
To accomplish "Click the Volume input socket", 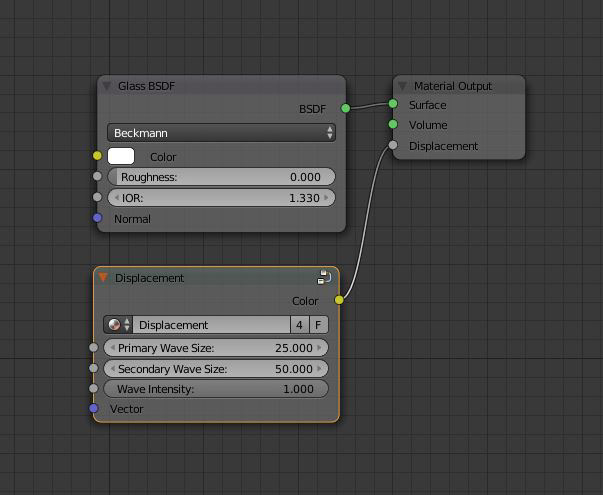I will [x=393, y=124].
